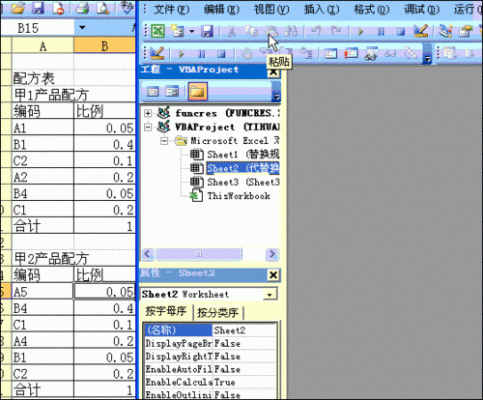
Task: Click the Paste (粘贴) toolbar icon
Action: [272, 31]
